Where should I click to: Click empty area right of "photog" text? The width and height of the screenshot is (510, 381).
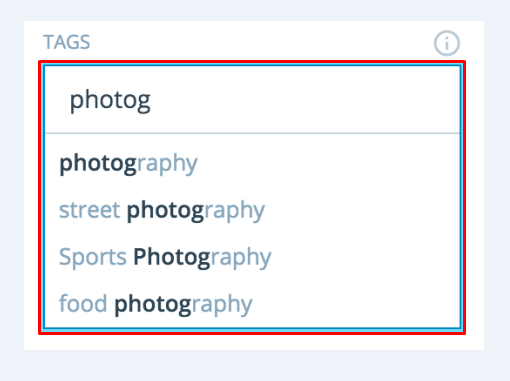[300, 100]
